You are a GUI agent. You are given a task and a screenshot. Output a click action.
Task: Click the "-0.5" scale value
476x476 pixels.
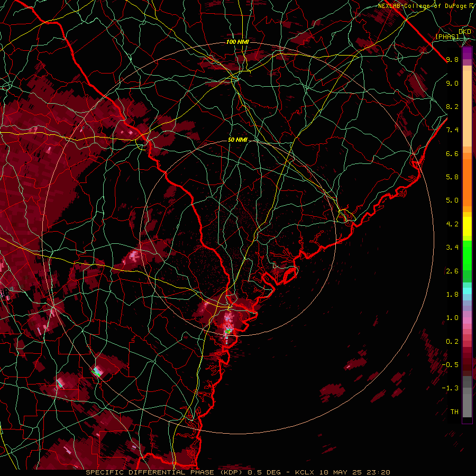(450, 365)
